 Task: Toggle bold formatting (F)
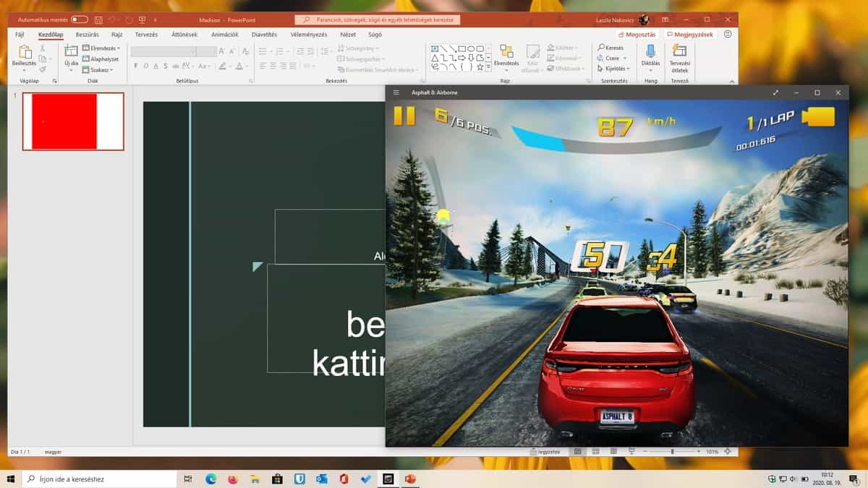point(135,66)
